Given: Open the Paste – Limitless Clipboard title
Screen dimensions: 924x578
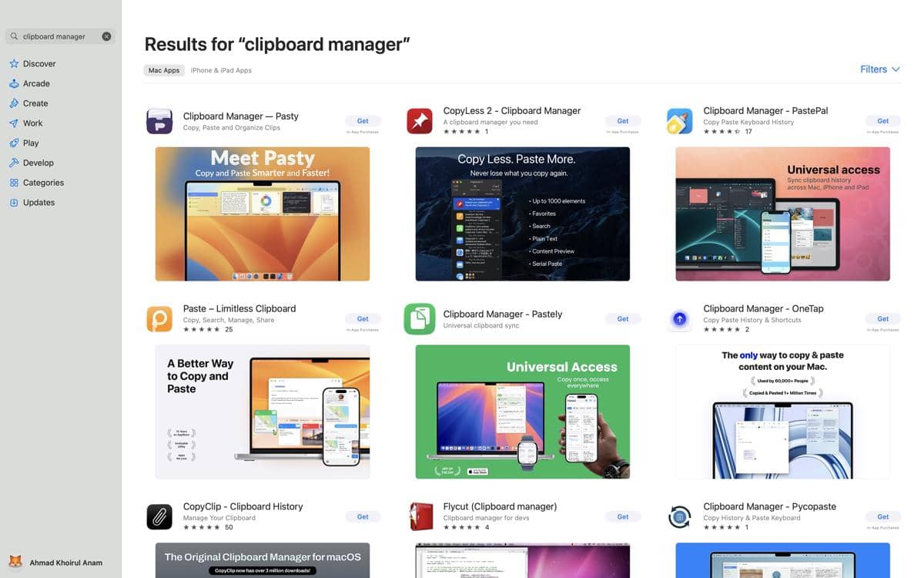Looking at the screenshot, I should (239, 309).
